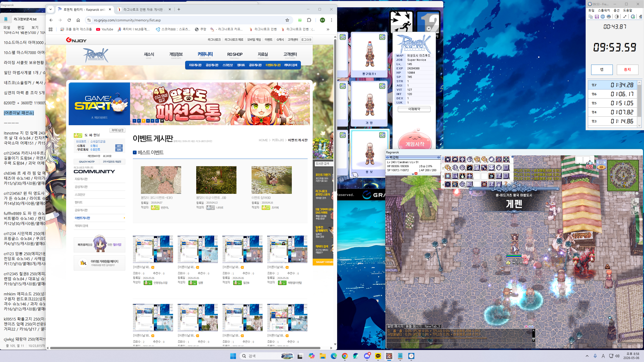The height and width of the screenshot is (362, 644).
Task: Reload the current browser page
Action: point(69,20)
